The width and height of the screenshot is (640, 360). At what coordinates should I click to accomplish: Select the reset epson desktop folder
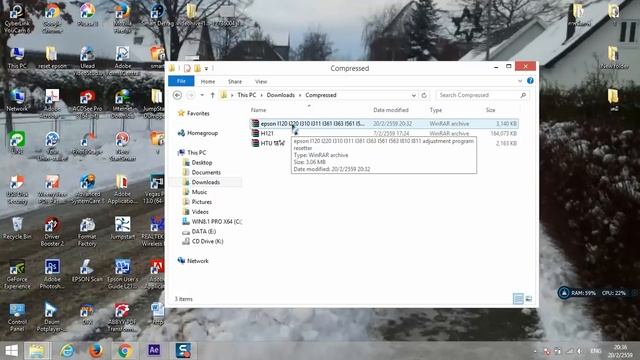coord(52,57)
